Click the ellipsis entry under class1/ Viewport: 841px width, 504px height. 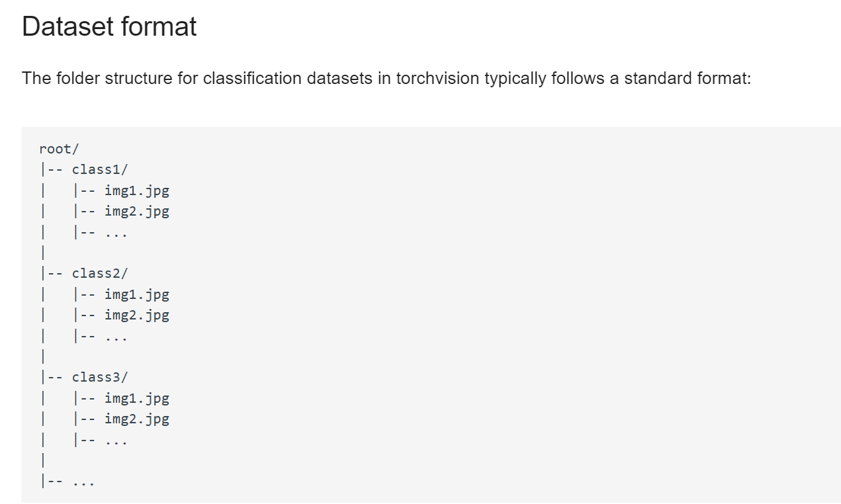(116, 233)
